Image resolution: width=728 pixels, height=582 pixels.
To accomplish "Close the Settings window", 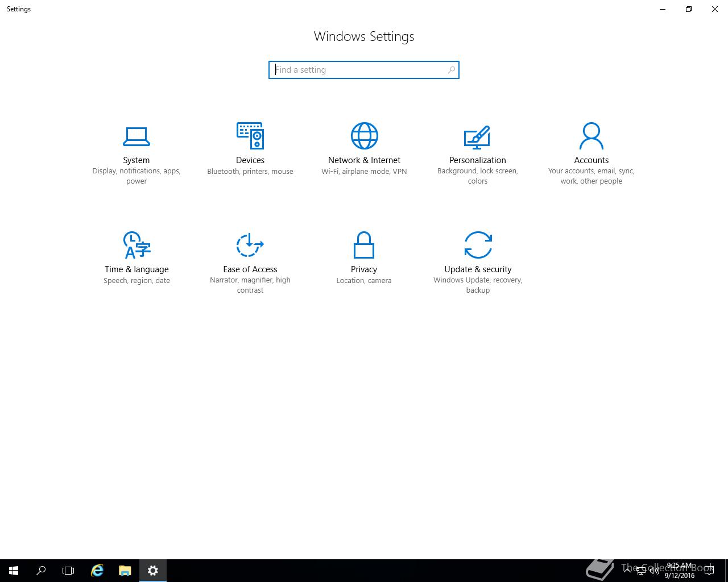I will pos(715,9).
